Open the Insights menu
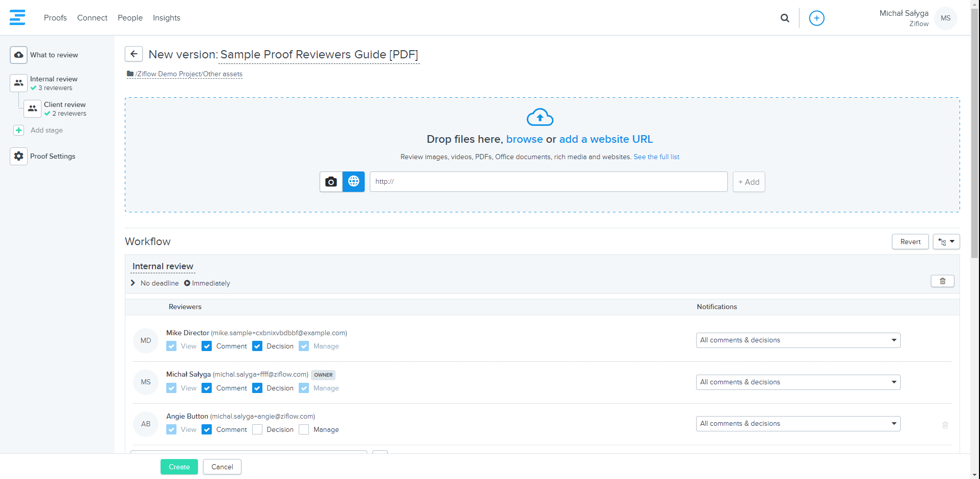This screenshot has height=479, width=980. tap(166, 18)
